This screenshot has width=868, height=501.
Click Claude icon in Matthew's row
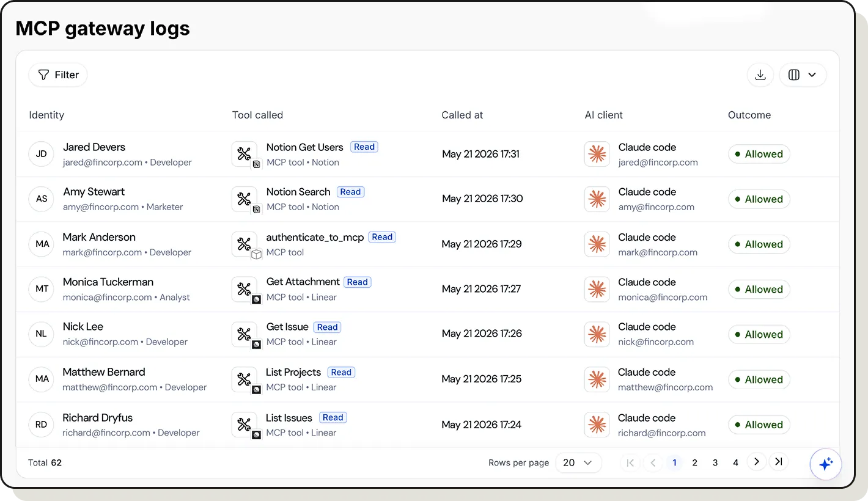(597, 379)
